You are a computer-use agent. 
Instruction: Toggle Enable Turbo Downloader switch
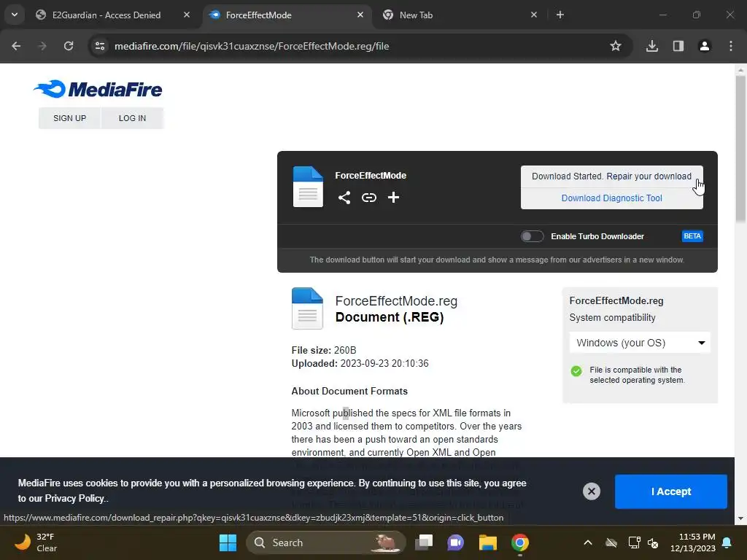(x=532, y=236)
